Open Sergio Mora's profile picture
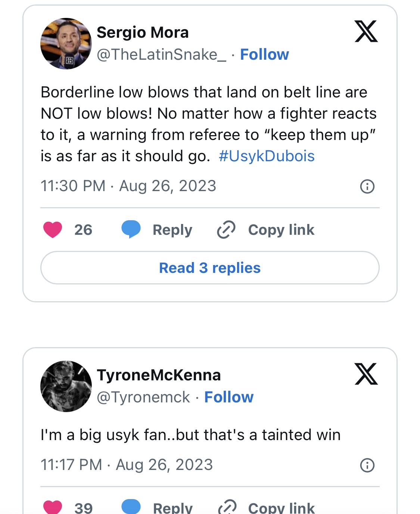This screenshot has height=514, width=420. (x=66, y=44)
